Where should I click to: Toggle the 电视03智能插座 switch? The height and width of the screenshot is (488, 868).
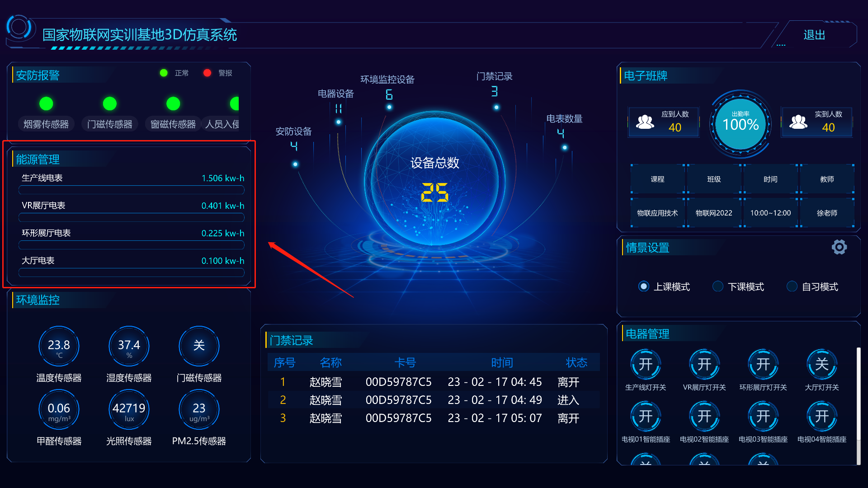(x=763, y=416)
